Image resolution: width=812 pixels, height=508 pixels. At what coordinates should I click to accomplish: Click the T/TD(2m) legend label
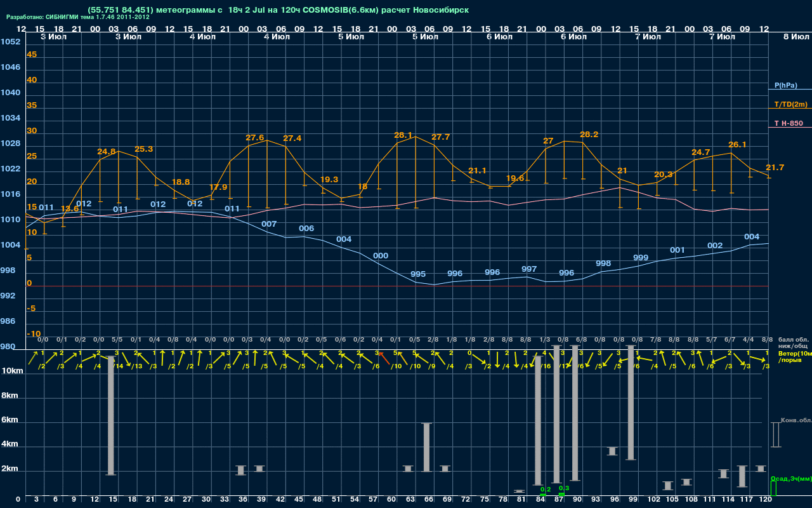click(791, 104)
